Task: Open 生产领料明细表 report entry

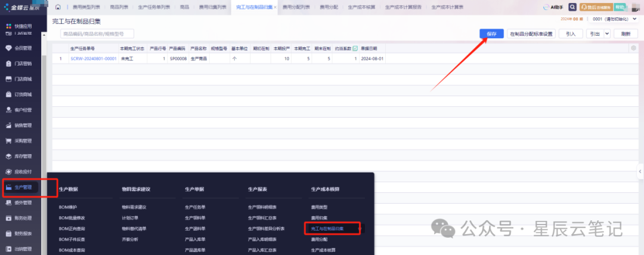Action: [262, 207]
